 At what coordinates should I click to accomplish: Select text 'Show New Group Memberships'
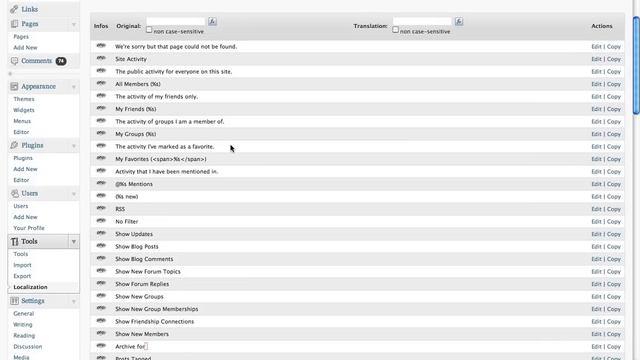click(x=156, y=309)
